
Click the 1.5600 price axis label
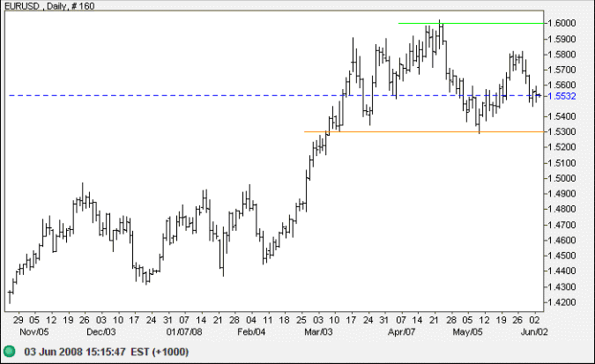coord(562,85)
